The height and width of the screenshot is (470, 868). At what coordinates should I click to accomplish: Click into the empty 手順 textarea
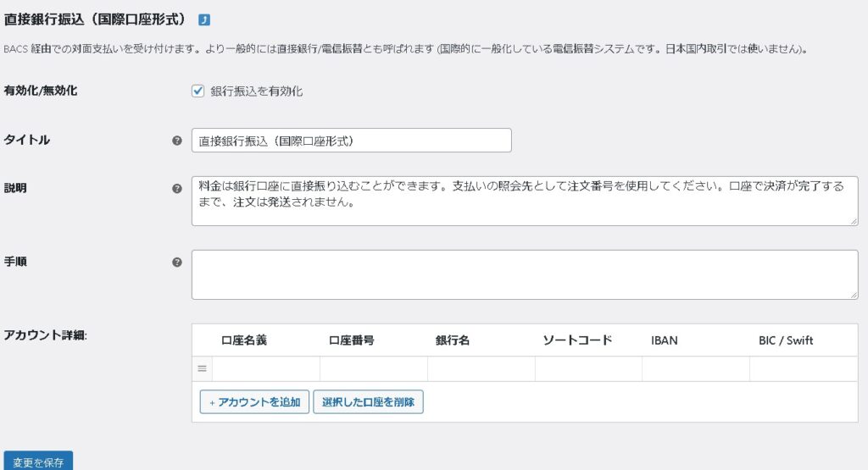coord(524,274)
